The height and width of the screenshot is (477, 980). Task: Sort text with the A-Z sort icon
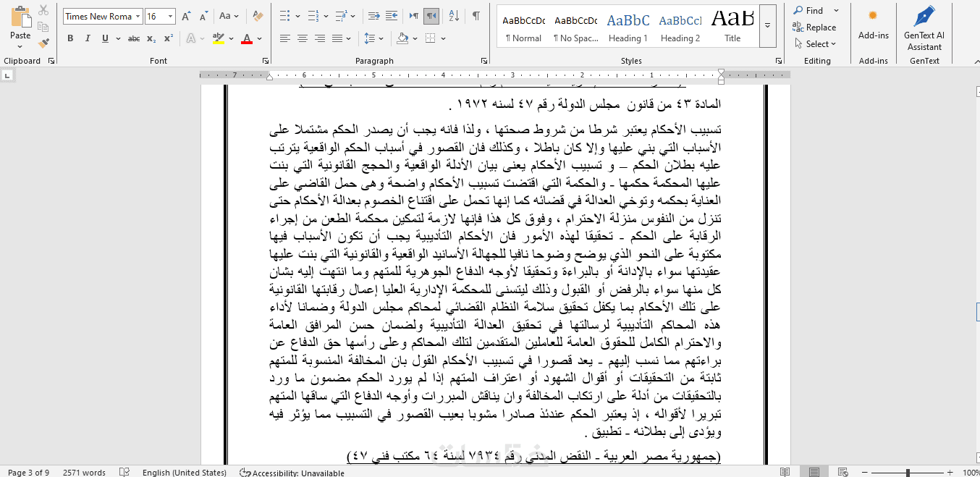pos(454,16)
